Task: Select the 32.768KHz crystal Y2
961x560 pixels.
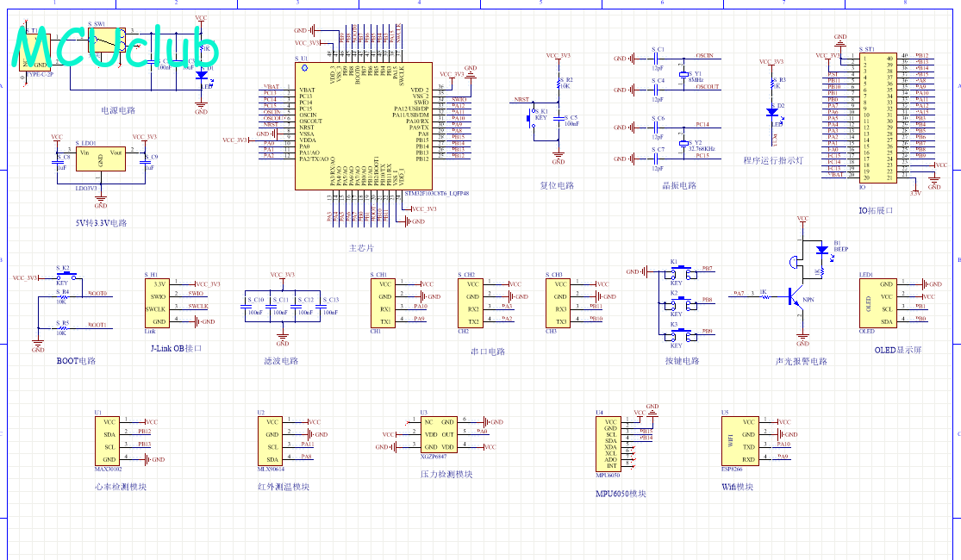Action: point(685,142)
